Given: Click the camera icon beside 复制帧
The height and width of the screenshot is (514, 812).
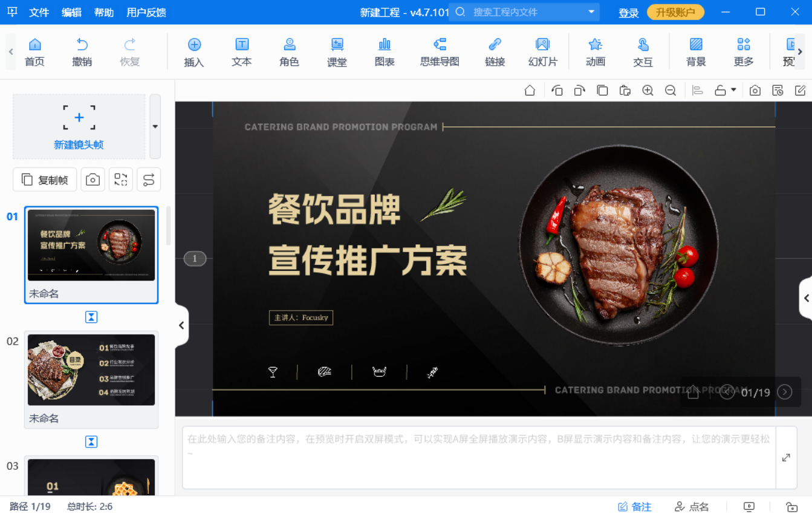Looking at the screenshot, I should point(93,180).
